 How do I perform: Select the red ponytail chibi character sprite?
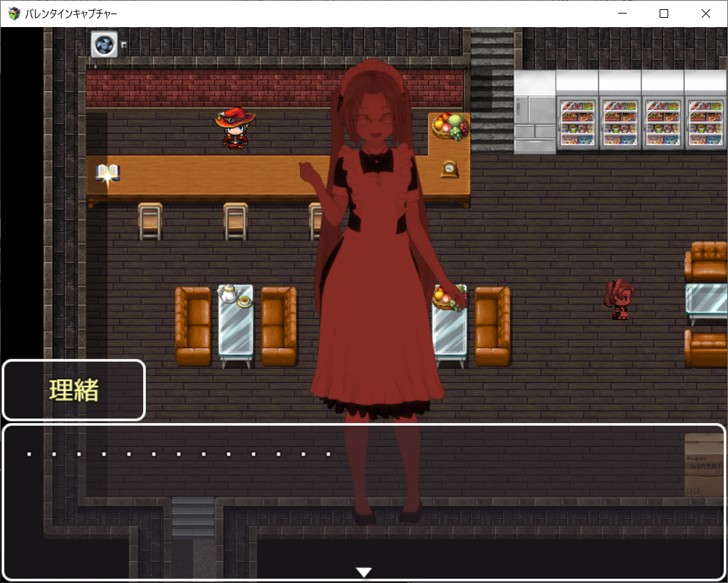[x=619, y=299]
